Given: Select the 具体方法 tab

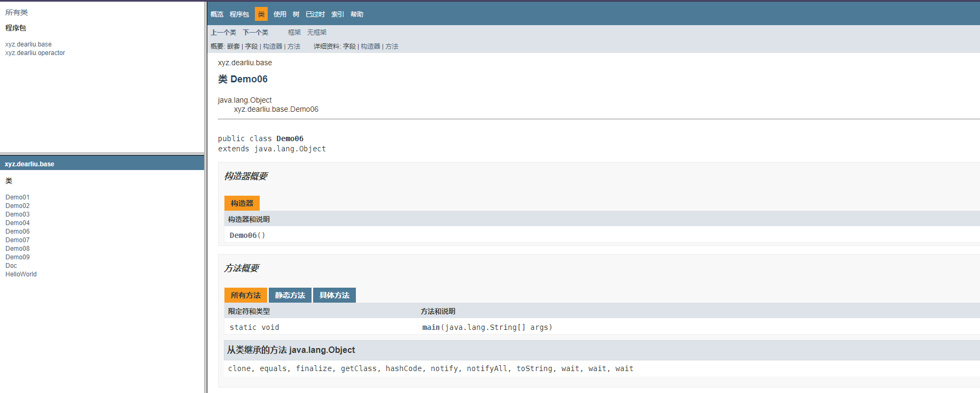Looking at the screenshot, I should point(335,295).
